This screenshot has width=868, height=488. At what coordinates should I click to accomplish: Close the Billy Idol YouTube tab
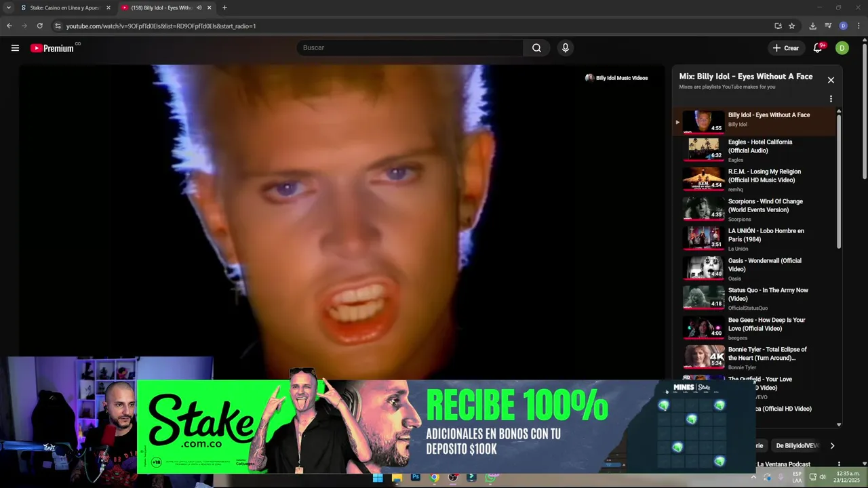pos(209,7)
